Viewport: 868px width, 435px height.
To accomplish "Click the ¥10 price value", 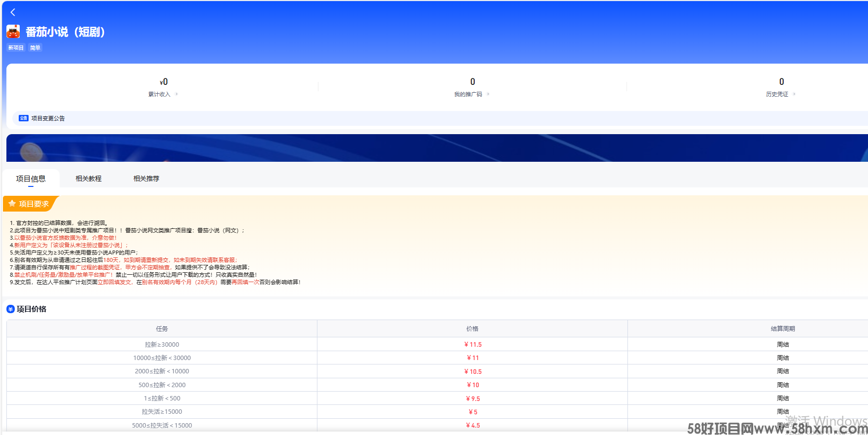I will tap(473, 385).
